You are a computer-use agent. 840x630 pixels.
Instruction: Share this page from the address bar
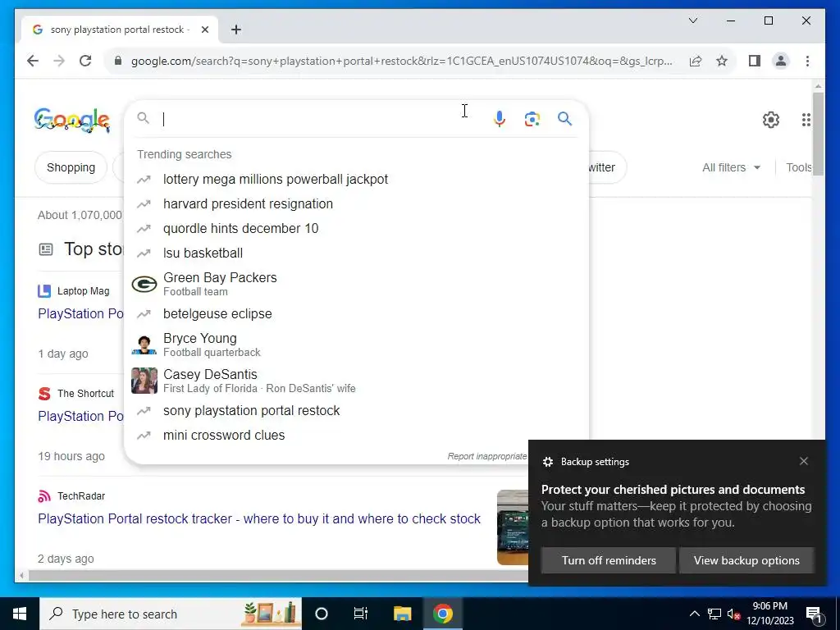tap(696, 61)
